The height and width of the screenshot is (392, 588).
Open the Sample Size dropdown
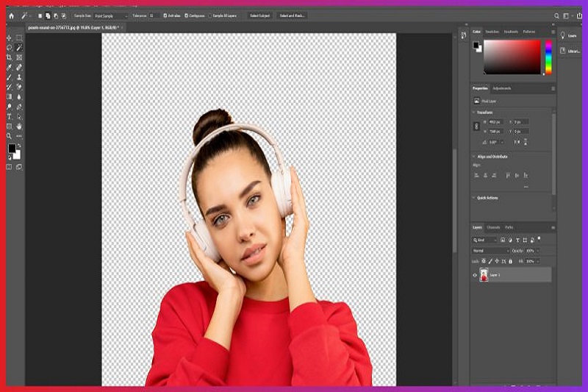pos(111,16)
